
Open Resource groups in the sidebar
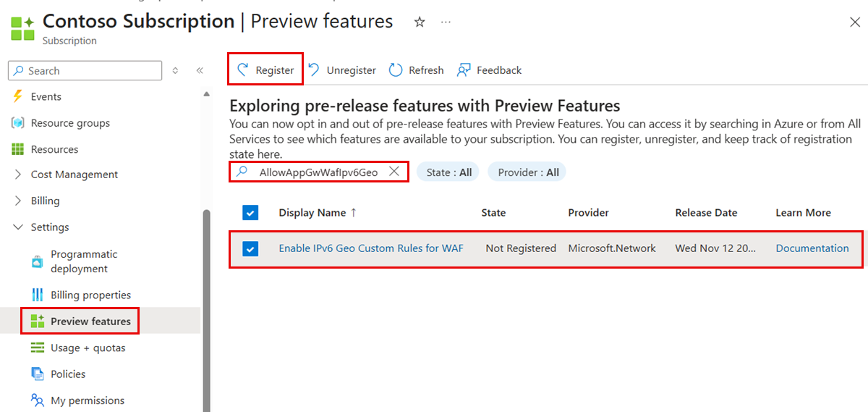click(x=70, y=123)
